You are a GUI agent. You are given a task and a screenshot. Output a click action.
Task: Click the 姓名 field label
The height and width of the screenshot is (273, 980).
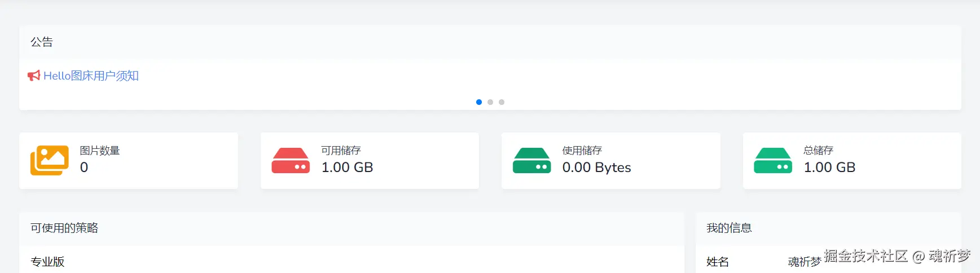coord(718,262)
